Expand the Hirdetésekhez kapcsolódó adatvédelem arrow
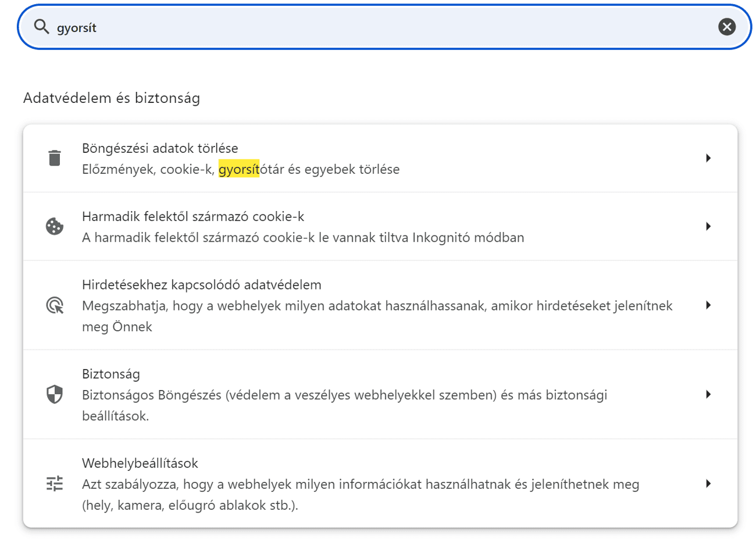Viewport: 756px width, 547px height. pyautogui.click(x=708, y=305)
